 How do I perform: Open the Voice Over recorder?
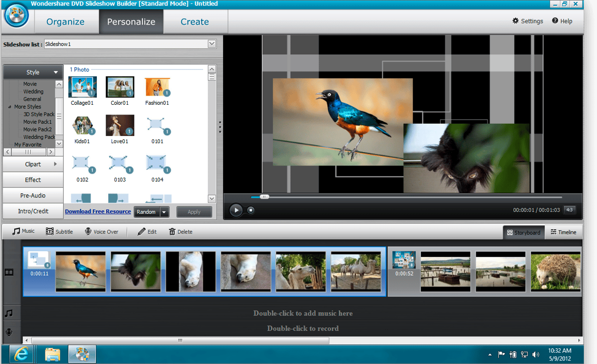(x=101, y=231)
